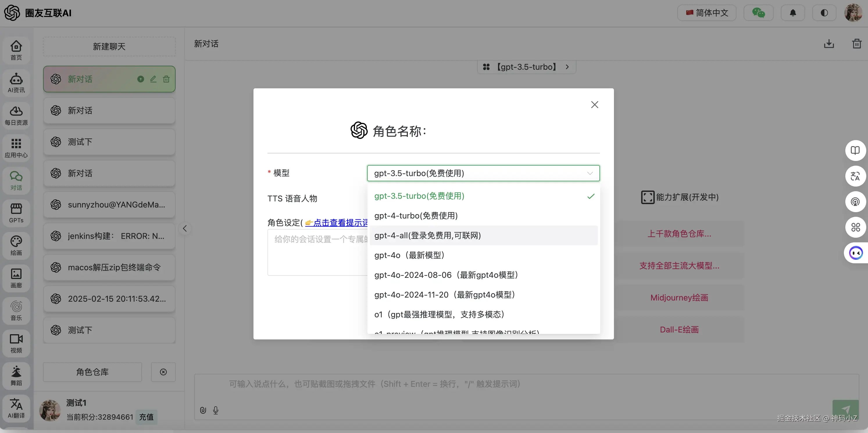868x433 pixels.
Task: Choose gpt-4o（最新模型） option
Action: (409, 255)
